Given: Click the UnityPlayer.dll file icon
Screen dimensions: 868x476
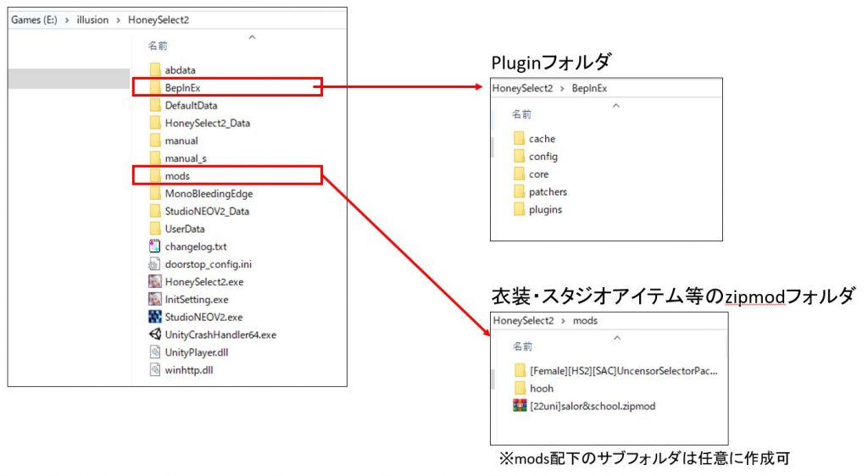Looking at the screenshot, I should pos(155,352).
